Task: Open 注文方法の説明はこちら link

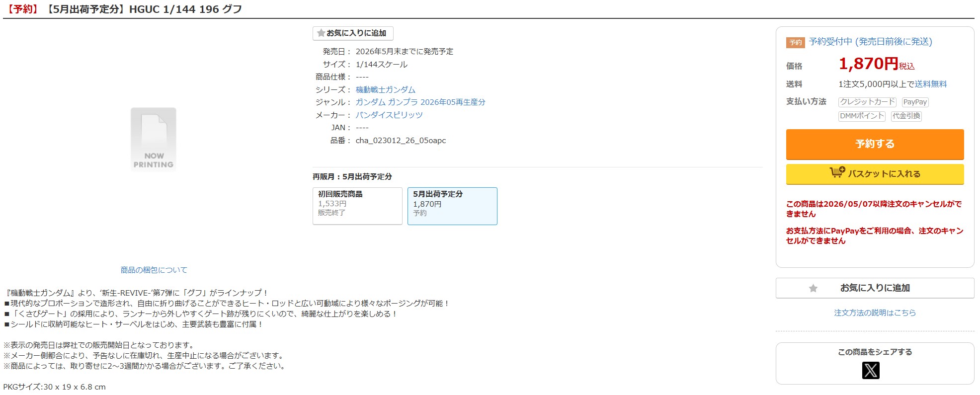Action: coord(875,313)
